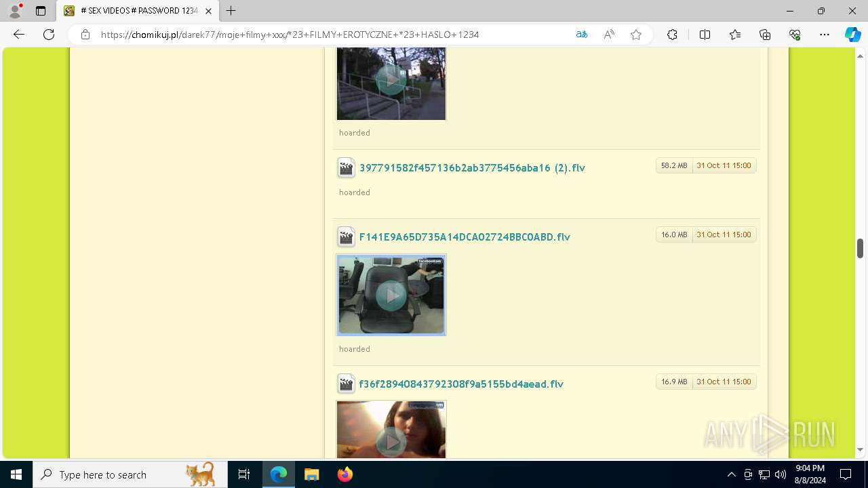The height and width of the screenshot is (488, 868).
Task: Click video icon beside f36f28940843 file
Action: pyautogui.click(x=346, y=384)
